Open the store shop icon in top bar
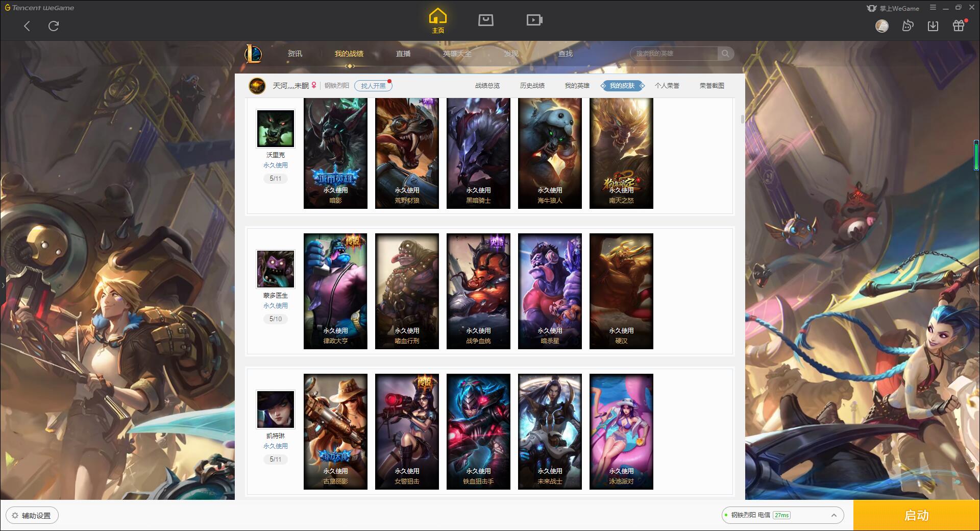 [x=486, y=20]
